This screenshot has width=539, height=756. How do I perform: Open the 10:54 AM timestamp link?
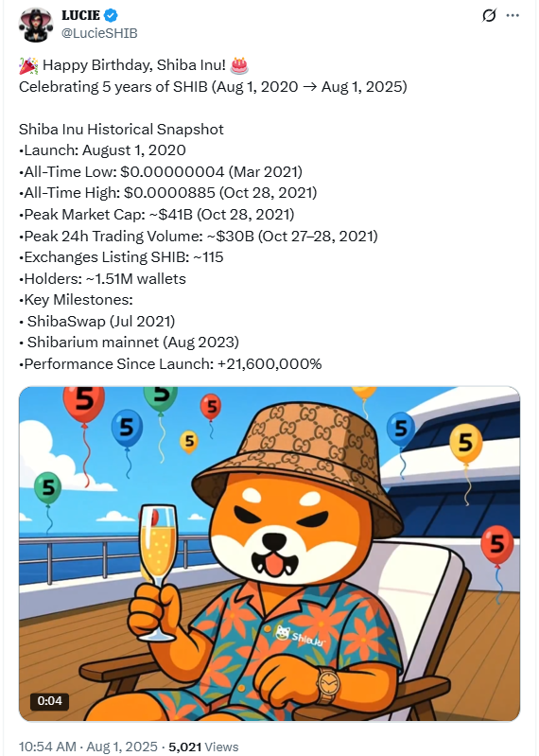pyautogui.click(x=47, y=747)
